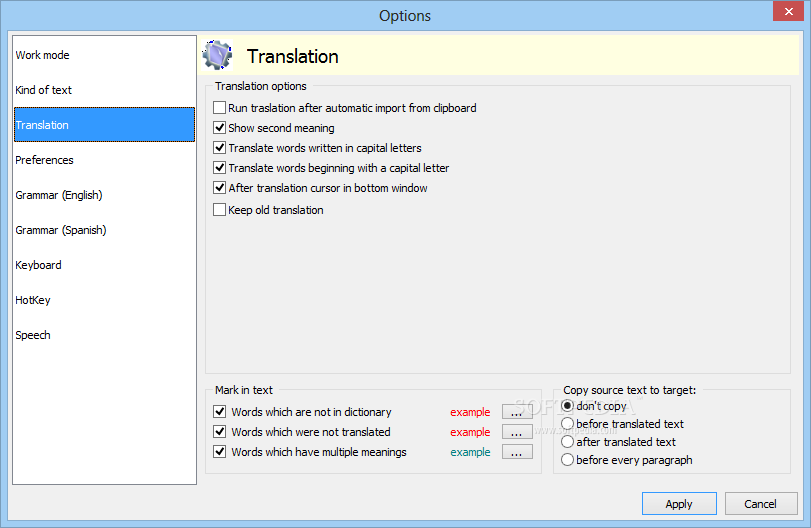Image resolution: width=811 pixels, height=528 pixels.
Task: Select Translation in the sidebar list
Action: point(104,125)
